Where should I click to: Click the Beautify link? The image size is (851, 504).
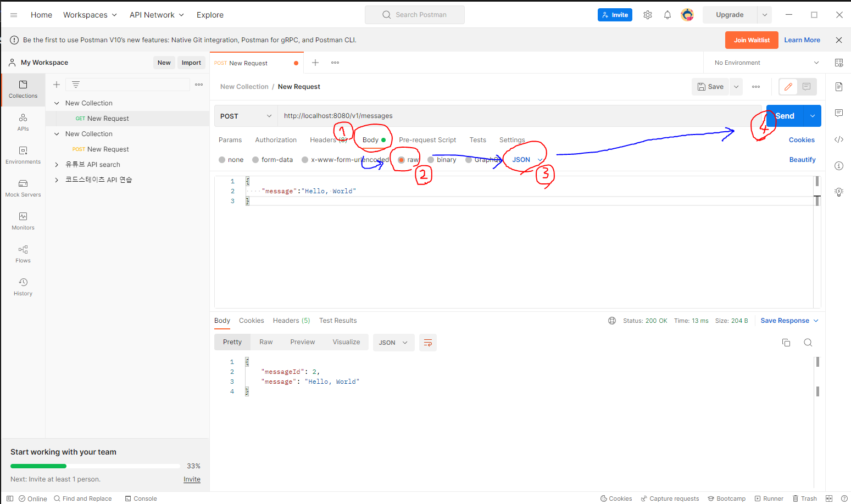(803, 160)
